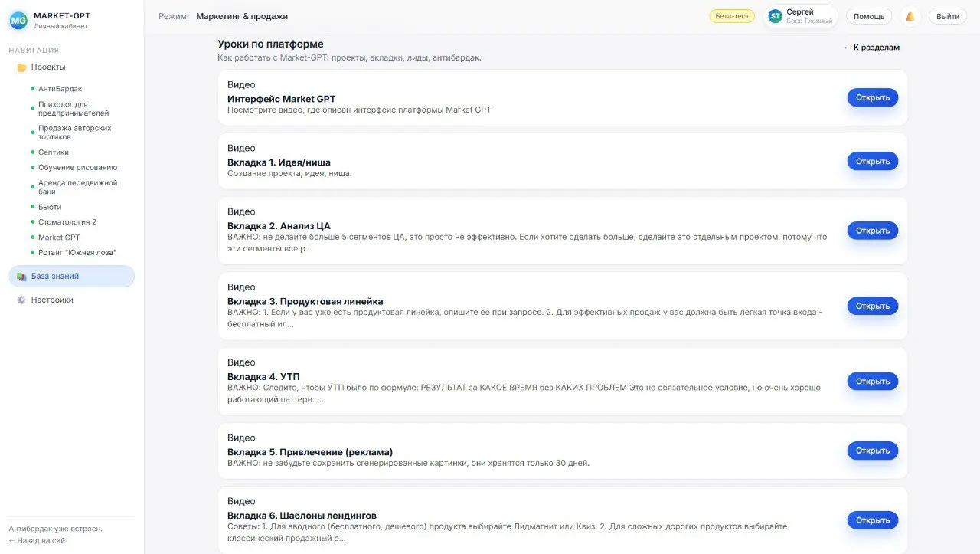
Task: Open the Вкладка 4. УТП lesson
Action: click(x=872, y=382)
